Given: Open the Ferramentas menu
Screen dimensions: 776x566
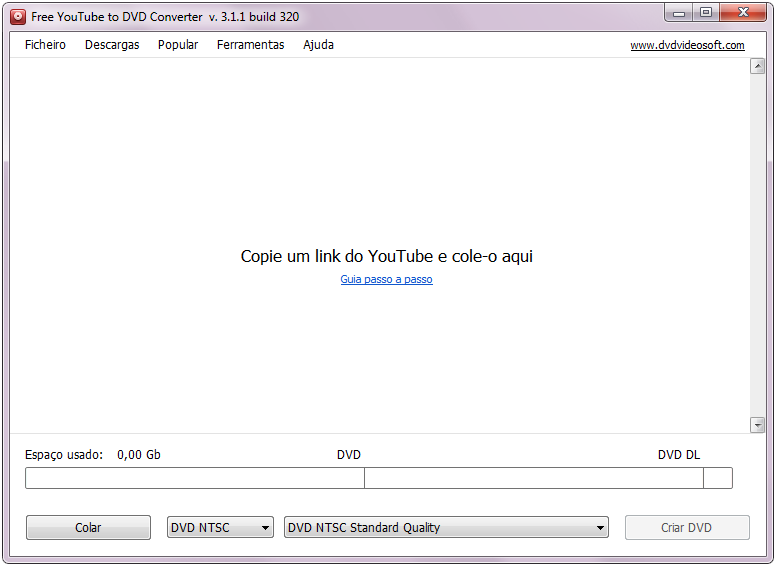Looking at the screenshot, I should [250, 45].
